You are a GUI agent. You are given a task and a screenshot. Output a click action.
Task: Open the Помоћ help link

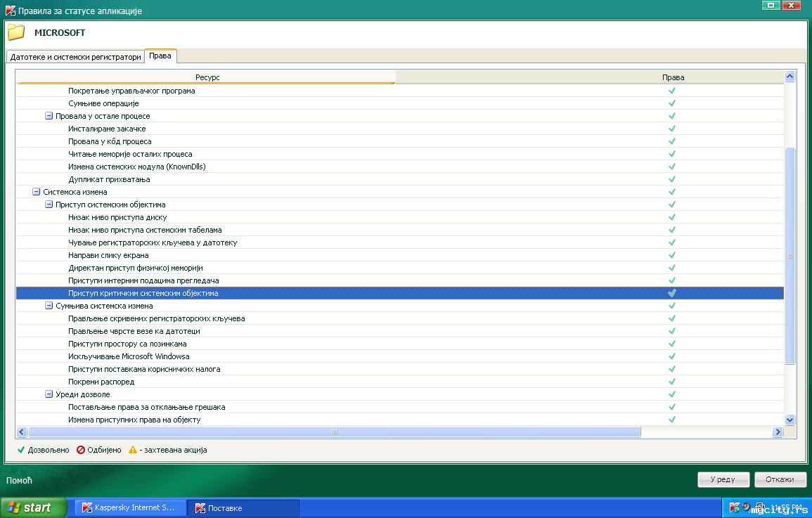[19, 480]
